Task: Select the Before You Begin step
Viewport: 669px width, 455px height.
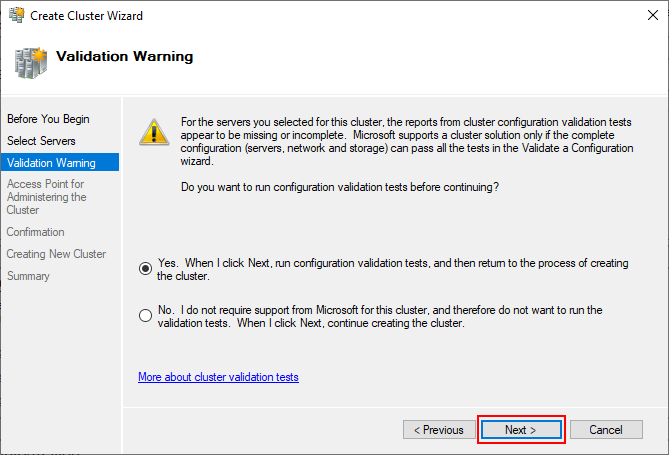Action: point(48,119)
